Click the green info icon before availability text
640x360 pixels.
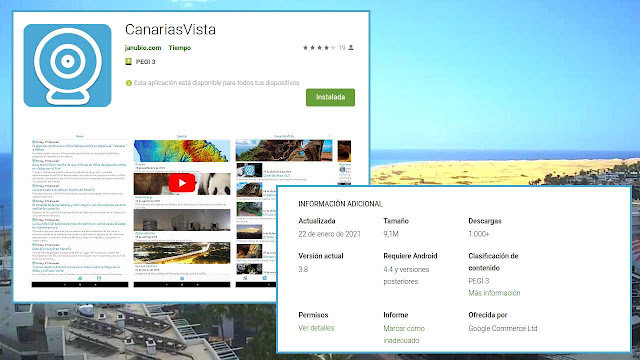[129, 83]
